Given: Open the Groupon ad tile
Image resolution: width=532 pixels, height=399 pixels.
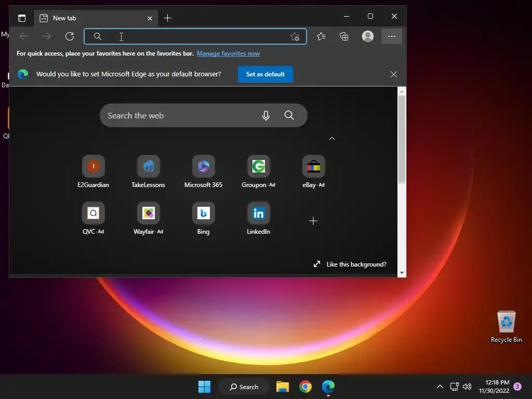Looking at the screenshot, I should point(259,171).
